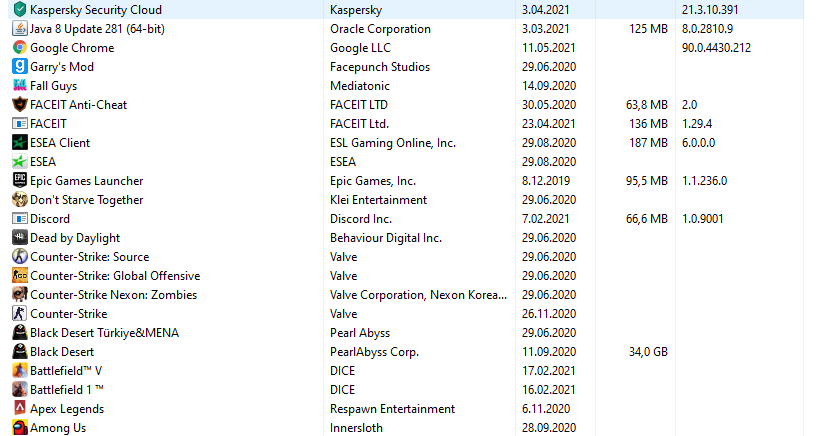The image size is (819, 436).
Task: Select the Epic Games Launcher name
Action: pos(87,181)
